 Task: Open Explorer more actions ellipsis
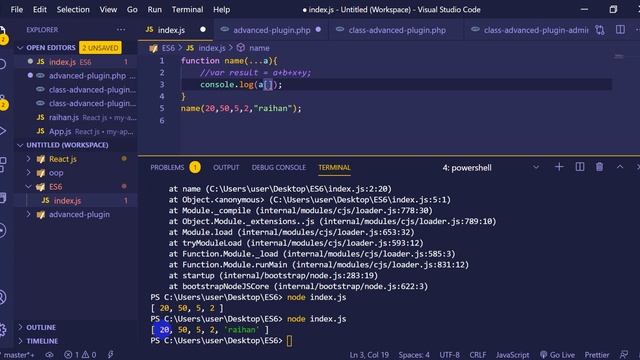point(121,29)
